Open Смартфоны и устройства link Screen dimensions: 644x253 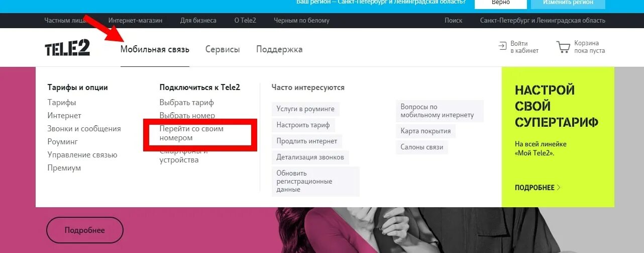click(183, 155)
